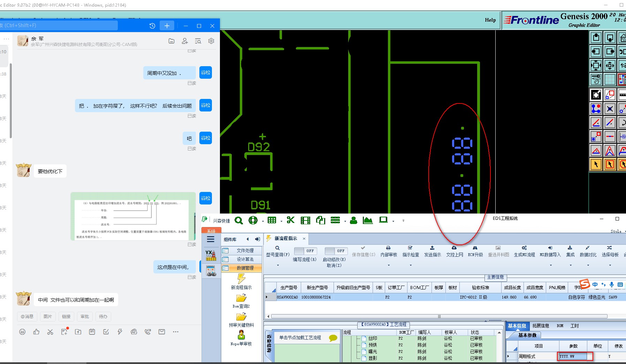Click the scissors screenshot icon in chat

pos(50,332)
